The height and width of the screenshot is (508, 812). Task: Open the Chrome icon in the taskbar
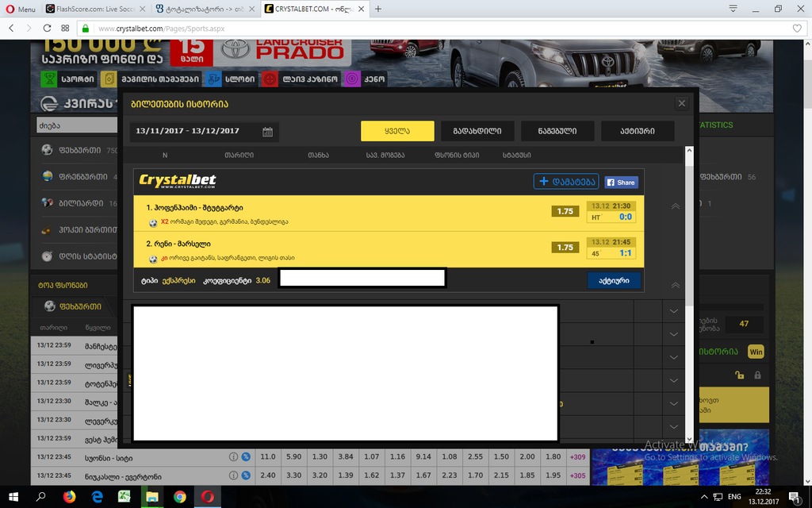pyautogui.click(x=180, y=497)
